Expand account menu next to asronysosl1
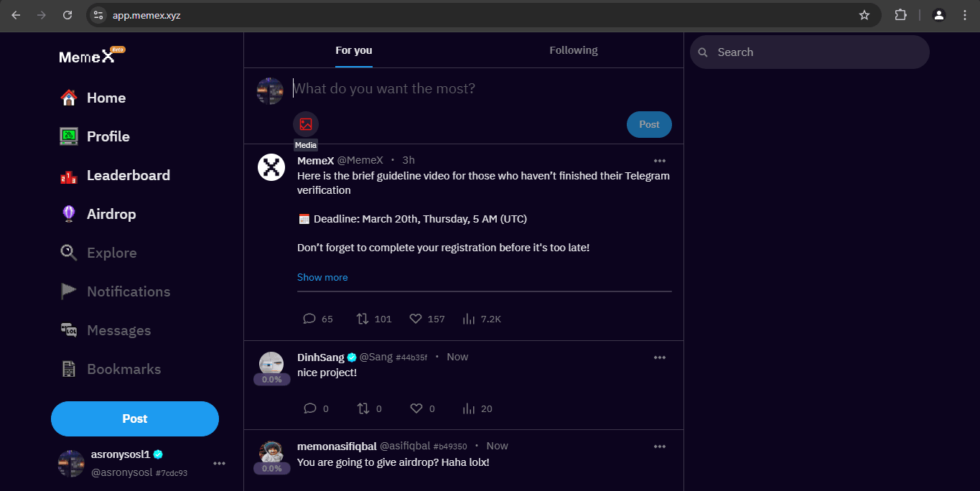The height and width of the screenshot is (491, 980). 220,464
